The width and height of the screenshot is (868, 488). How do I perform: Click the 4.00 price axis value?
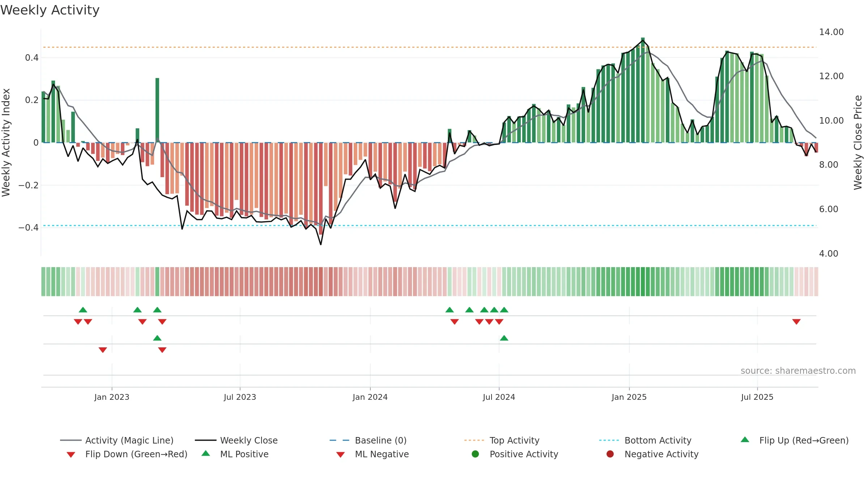828,254
